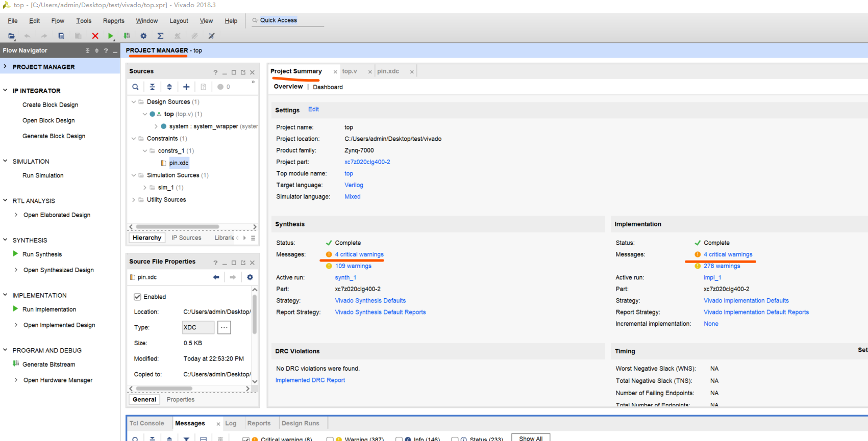Collapse the IP INTEGRATOR section
The height and width of the screenshot is (441, 868).
click(x=5, y=90)
